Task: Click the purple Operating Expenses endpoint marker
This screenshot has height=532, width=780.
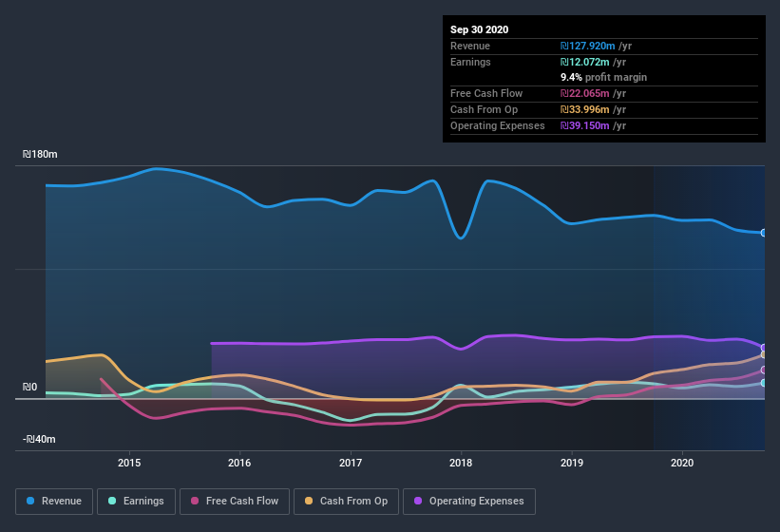Action: [764, 348]
